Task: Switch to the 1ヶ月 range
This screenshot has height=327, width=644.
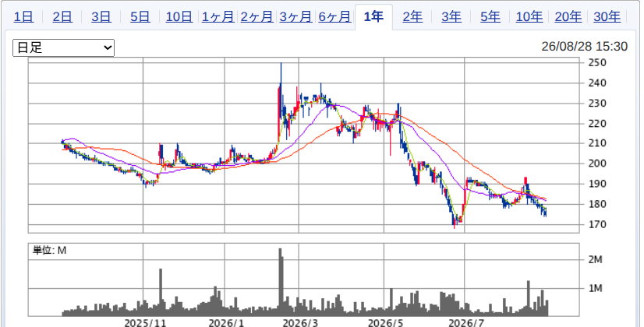Action: [218, 17]
